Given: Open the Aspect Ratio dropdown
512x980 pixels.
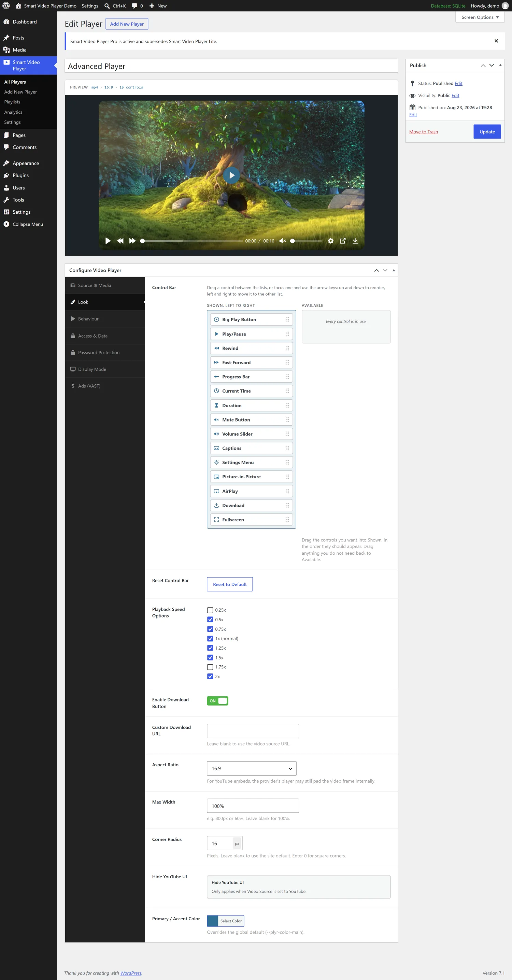Looking at the screenshot, I should coord(252,768).
